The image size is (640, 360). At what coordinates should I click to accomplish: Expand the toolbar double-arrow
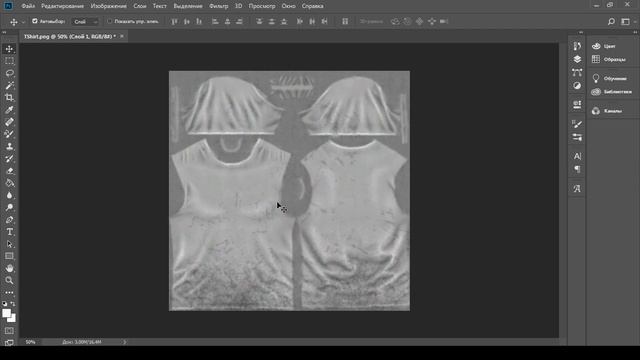tap(4, 32)
